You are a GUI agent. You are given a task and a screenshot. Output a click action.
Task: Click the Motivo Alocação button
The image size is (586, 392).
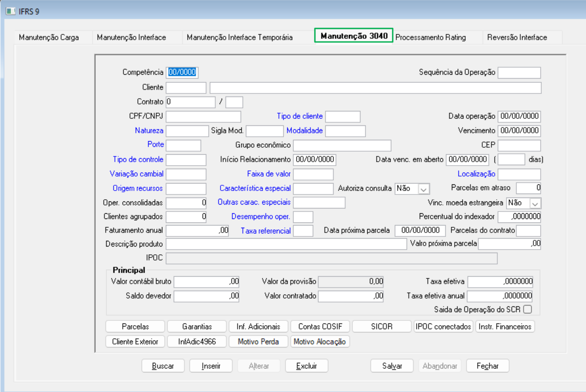pyautogui.click(x=320, y=342)
